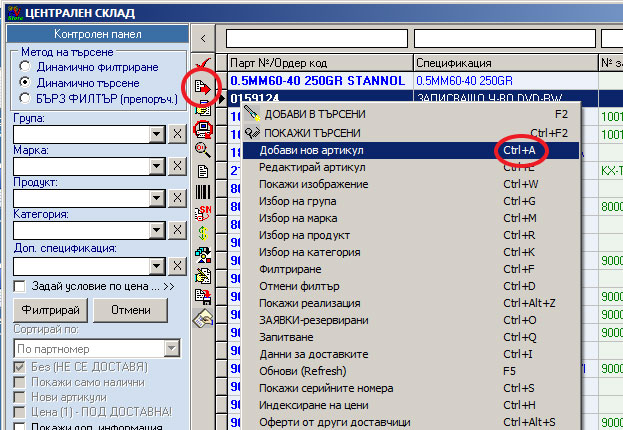
Task: Select БЪРЗ ФИЛТЪР radio option
Action: point(25,98)
